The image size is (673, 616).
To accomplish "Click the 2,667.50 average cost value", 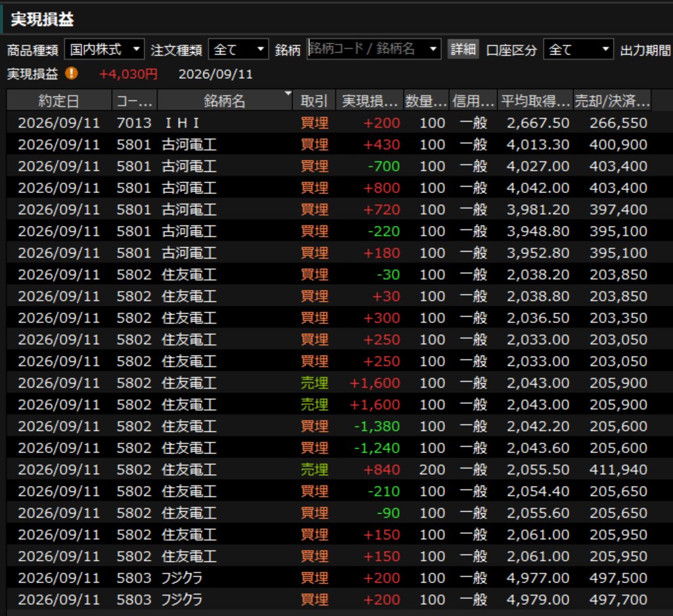I will coord(538,123).
